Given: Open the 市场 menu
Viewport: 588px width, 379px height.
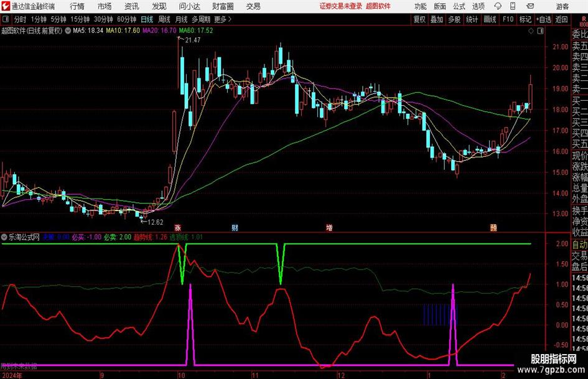Looking at the screenshot, I should pyautogui.click(x=105, y=6).
